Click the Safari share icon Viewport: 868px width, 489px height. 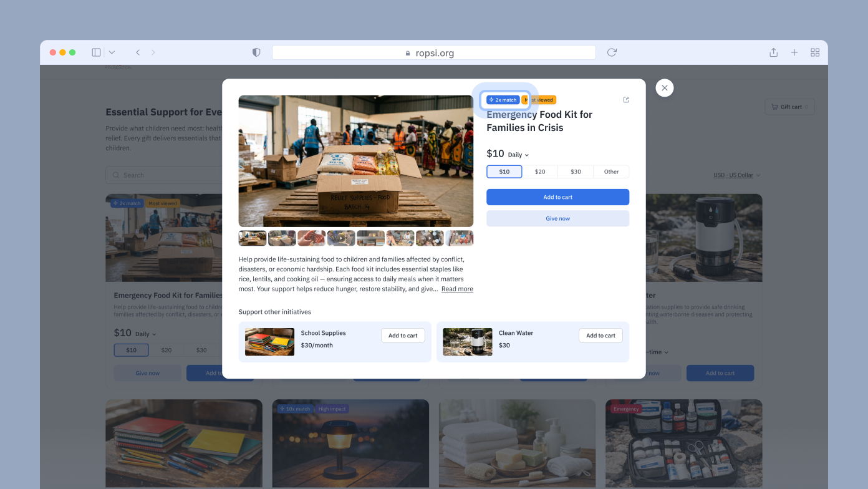(773, 52)
